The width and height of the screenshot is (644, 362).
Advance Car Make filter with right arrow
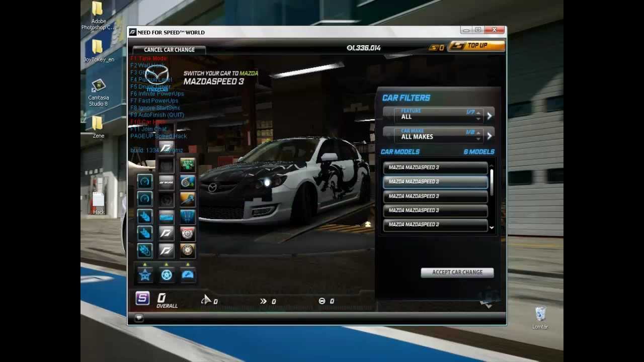(x=489, y=135)
